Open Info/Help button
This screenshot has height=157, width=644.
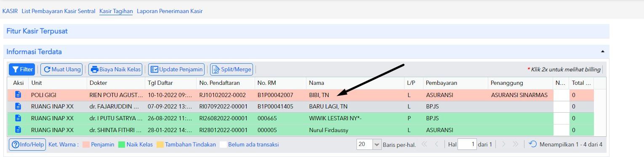pos(27,144)
